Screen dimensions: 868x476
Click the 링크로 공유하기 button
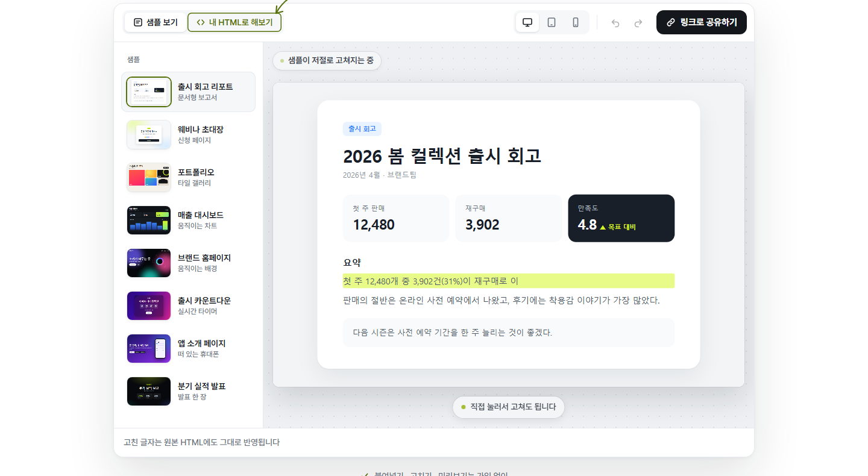coord(702,22)
